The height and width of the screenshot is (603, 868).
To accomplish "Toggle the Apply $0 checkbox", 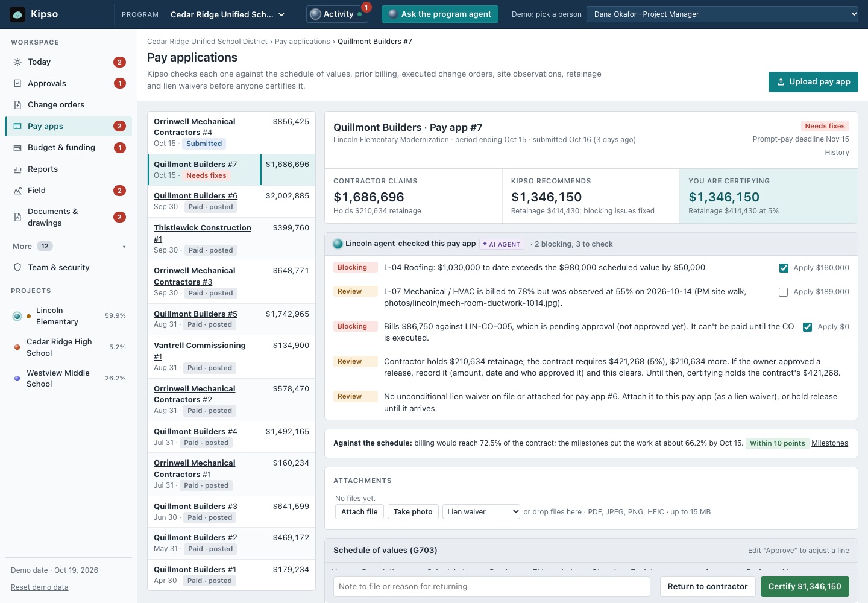I will [x=808, y=327].
